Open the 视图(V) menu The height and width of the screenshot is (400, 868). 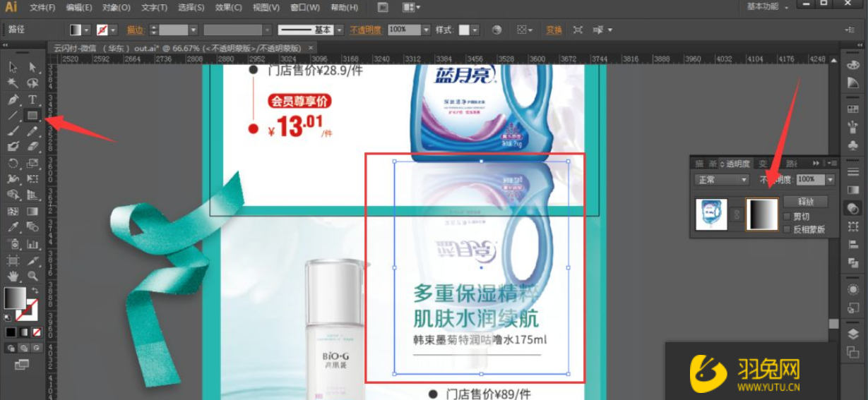pyautogui.click(x=266, y=7)
